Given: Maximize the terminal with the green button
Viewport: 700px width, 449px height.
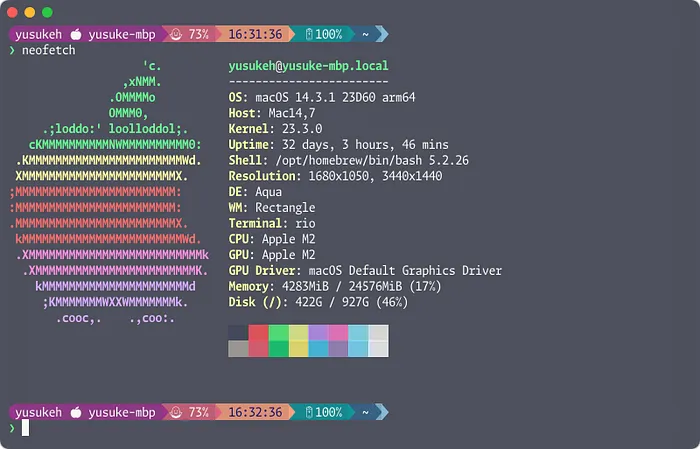Looking at the screenshot, I should click(x=47, y=12).
